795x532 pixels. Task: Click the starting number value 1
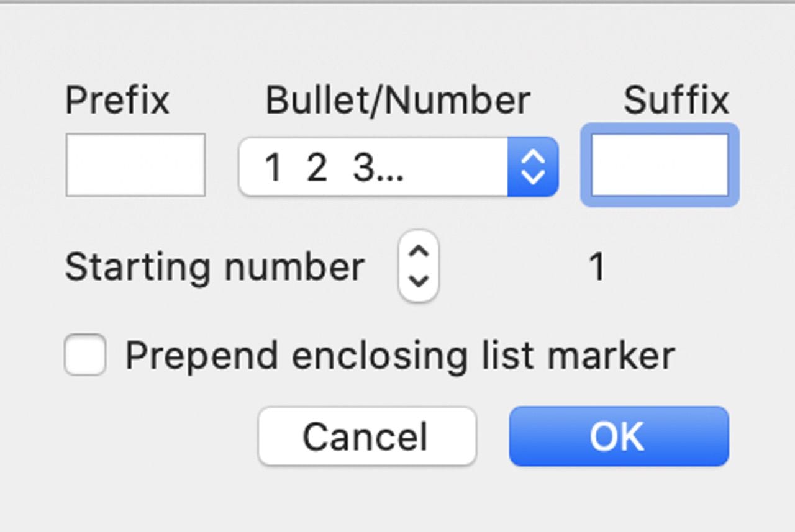pos(597,268)
